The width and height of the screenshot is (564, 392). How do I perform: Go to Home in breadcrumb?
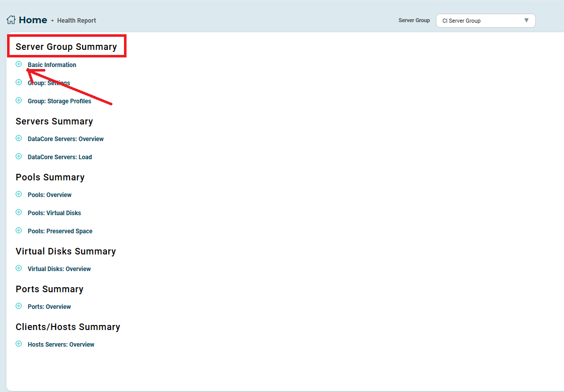click(x=33, y=20)
